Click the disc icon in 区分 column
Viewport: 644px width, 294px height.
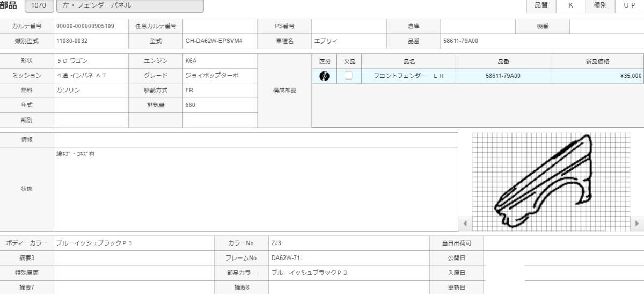[x=324, y=76]
